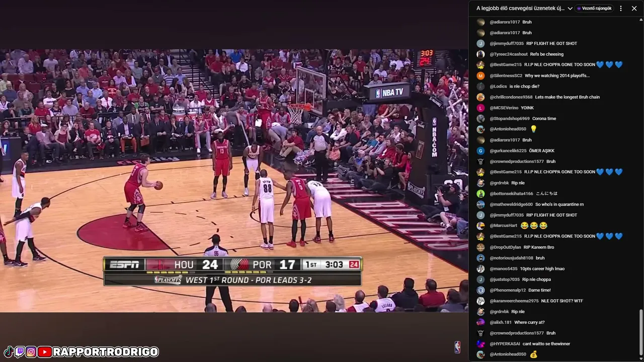Select the Japanese message "こんにちは"
Viewport: 644px width, 362px height.
[546, 194]
